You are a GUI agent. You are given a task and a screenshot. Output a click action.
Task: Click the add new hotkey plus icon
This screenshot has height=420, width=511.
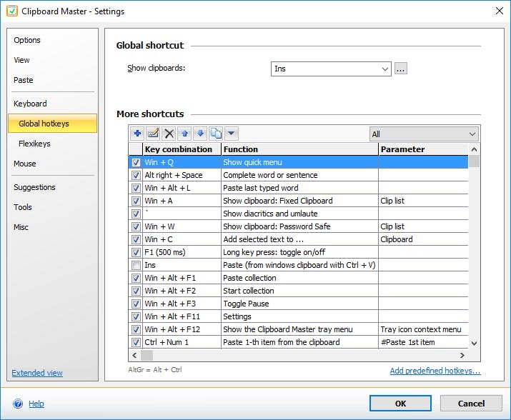point(137,134)
